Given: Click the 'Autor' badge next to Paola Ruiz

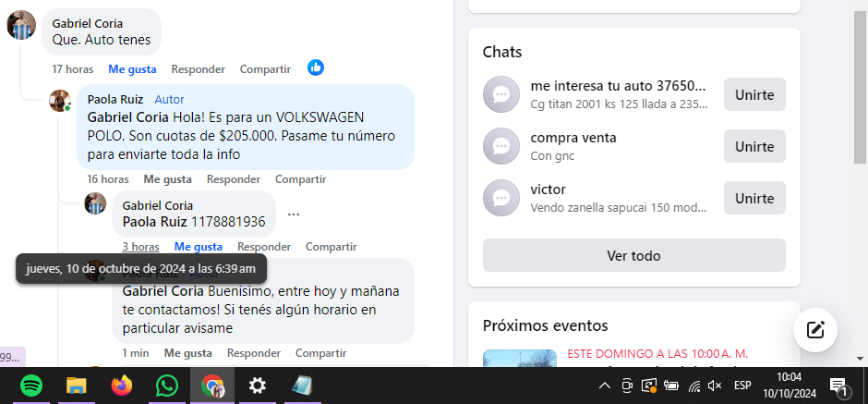Looking at the screenshot, I should coord(169,100).
